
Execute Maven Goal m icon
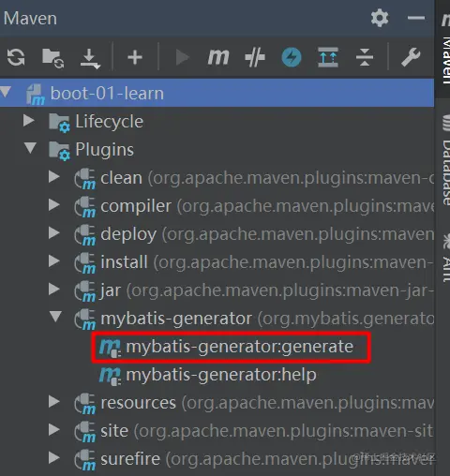pos(218,57)
